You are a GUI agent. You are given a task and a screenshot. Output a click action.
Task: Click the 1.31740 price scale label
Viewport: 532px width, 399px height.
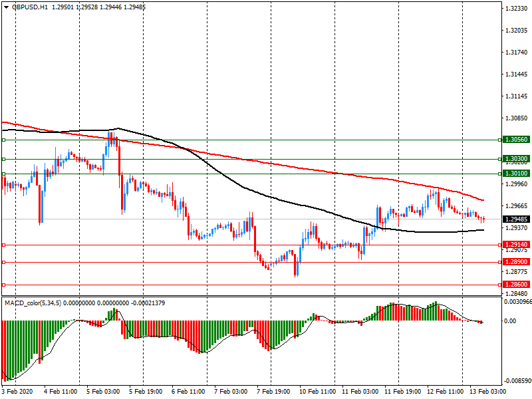(x=517, y=53)
